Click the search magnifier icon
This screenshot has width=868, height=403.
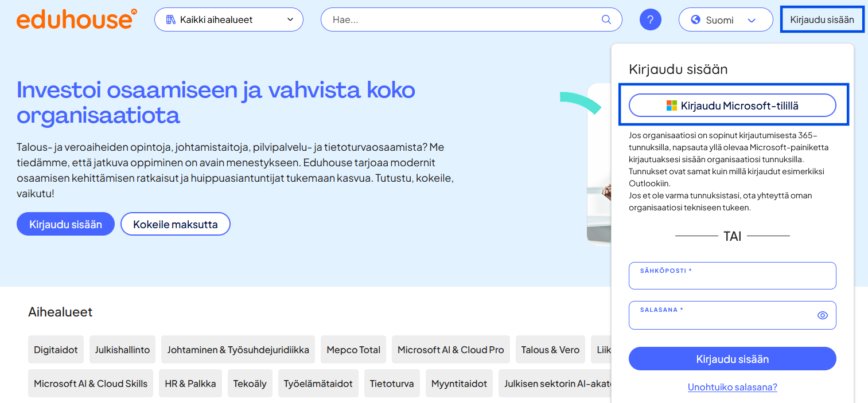click(606, 19)
